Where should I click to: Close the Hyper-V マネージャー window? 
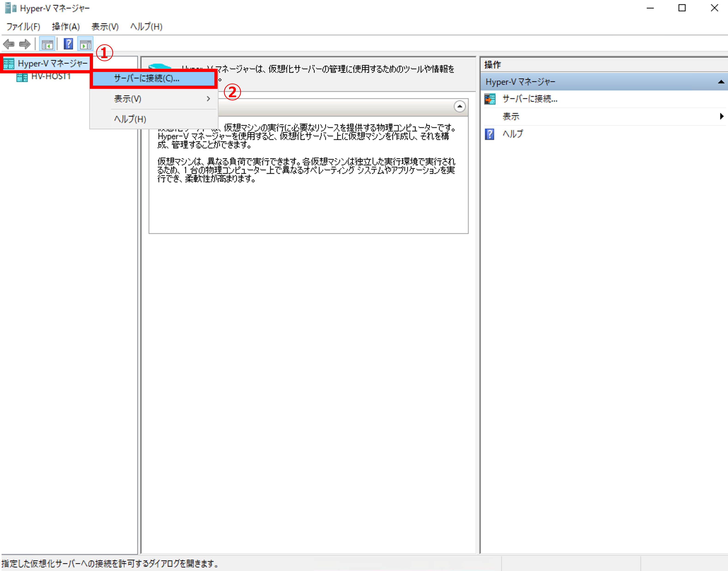(714, 8)
